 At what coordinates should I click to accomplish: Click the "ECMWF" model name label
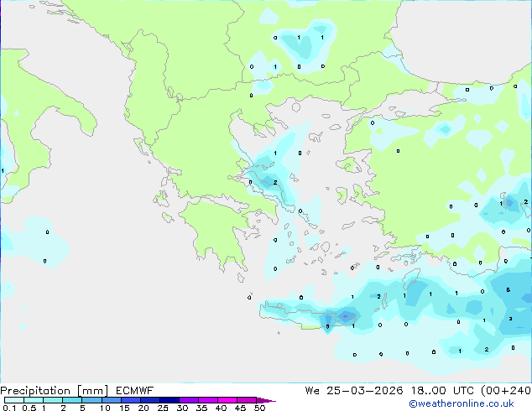click(135, 391)
